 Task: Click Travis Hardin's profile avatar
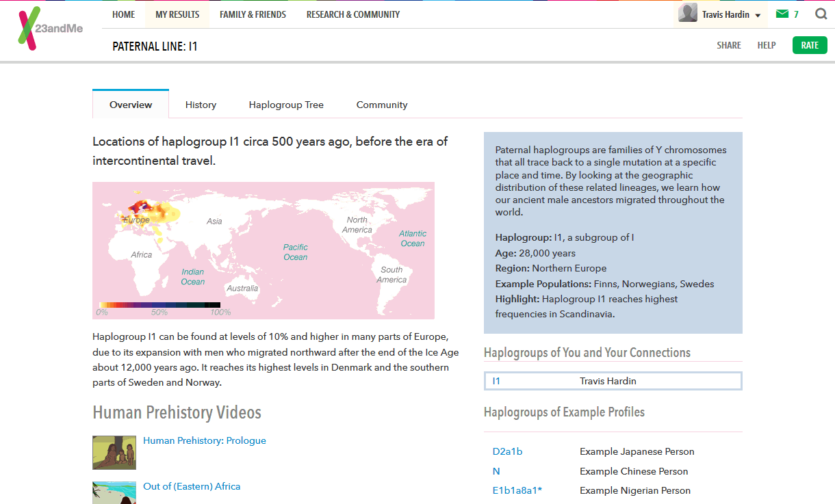coord(688,13)
